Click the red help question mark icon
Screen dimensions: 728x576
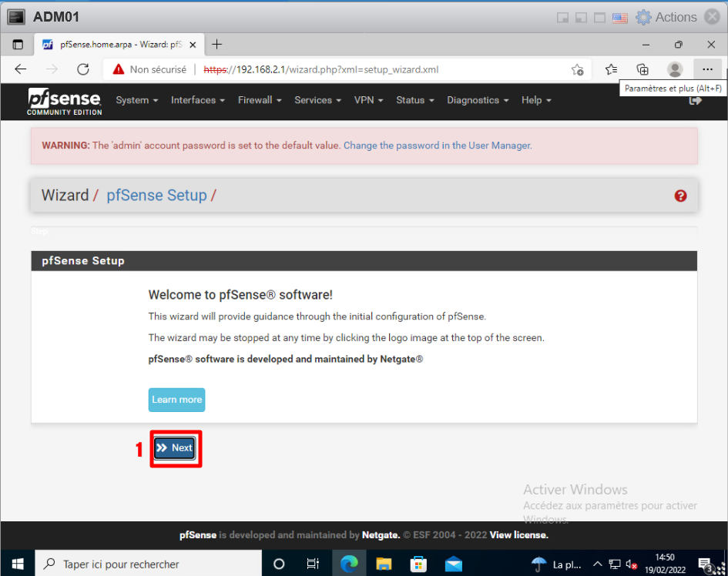click(x=680, y=196)
